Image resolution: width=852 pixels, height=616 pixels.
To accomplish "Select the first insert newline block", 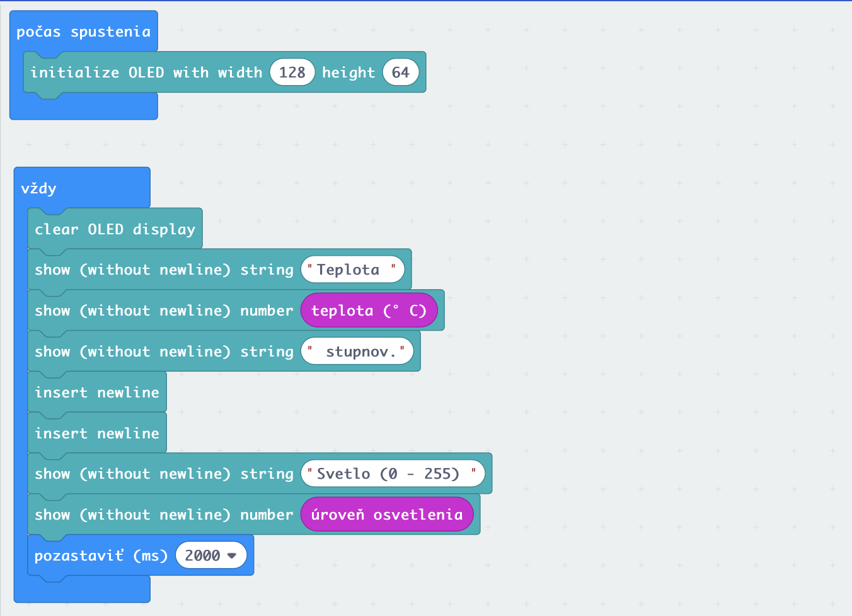I will 96,392.
